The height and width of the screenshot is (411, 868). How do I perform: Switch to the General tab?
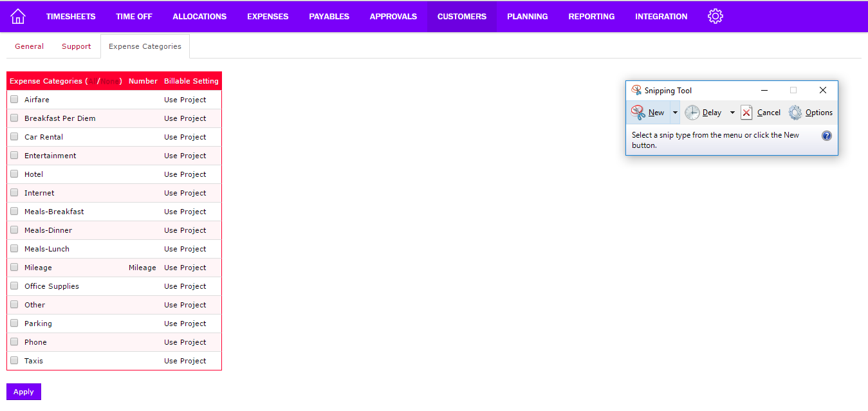click(x=30, y=46)
